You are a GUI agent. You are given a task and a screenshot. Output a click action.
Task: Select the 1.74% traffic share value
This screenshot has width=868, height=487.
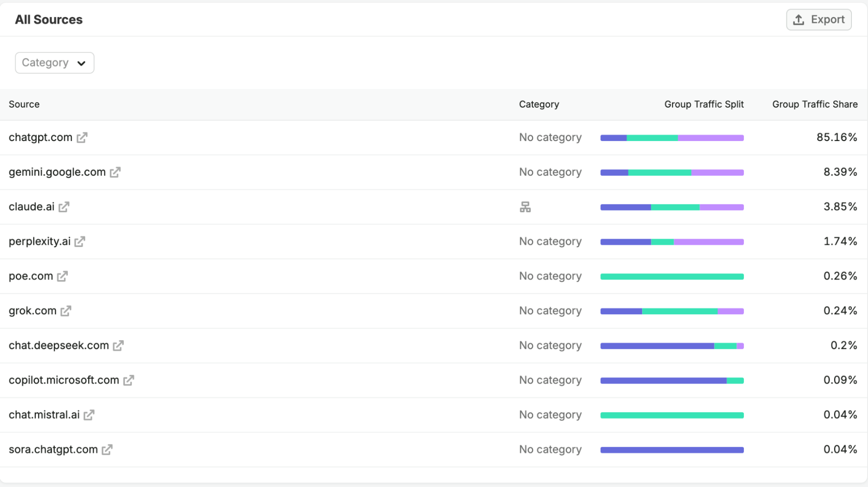(840, 241)
